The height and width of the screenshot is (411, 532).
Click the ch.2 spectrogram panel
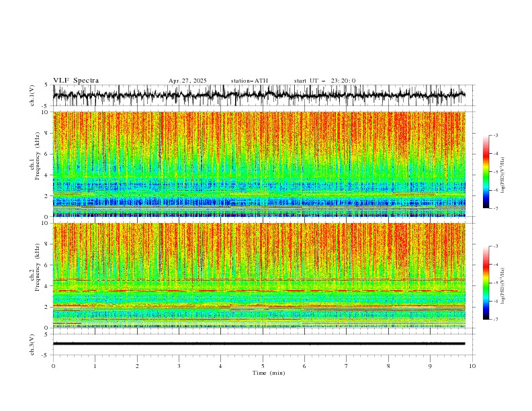[x=259, y=275]
